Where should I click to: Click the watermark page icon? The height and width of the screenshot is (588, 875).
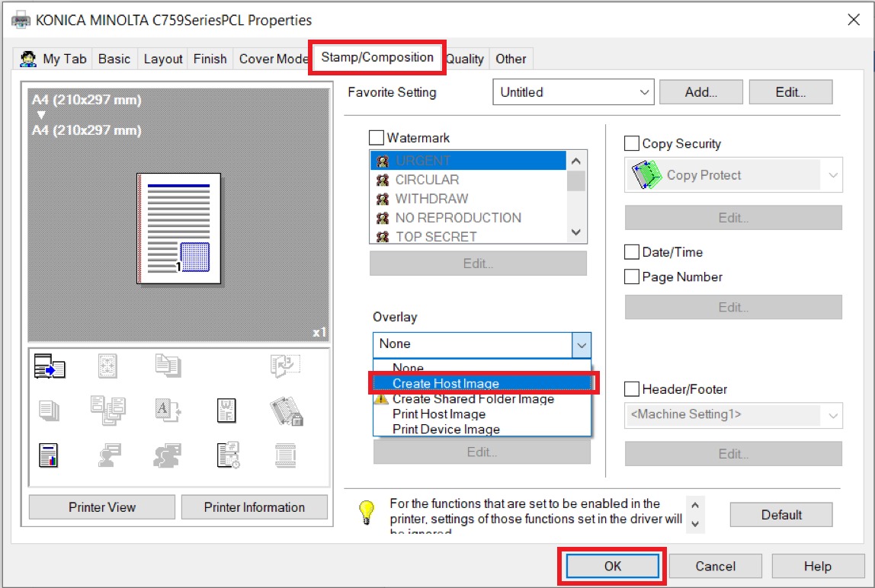pos(227,411)
